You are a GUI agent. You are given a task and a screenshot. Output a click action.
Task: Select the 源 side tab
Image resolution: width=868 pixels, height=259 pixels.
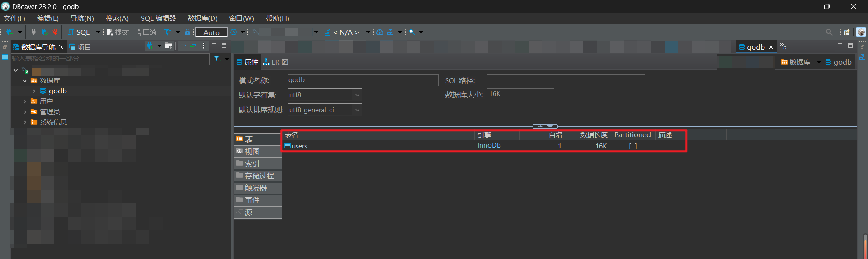point(258,212)
